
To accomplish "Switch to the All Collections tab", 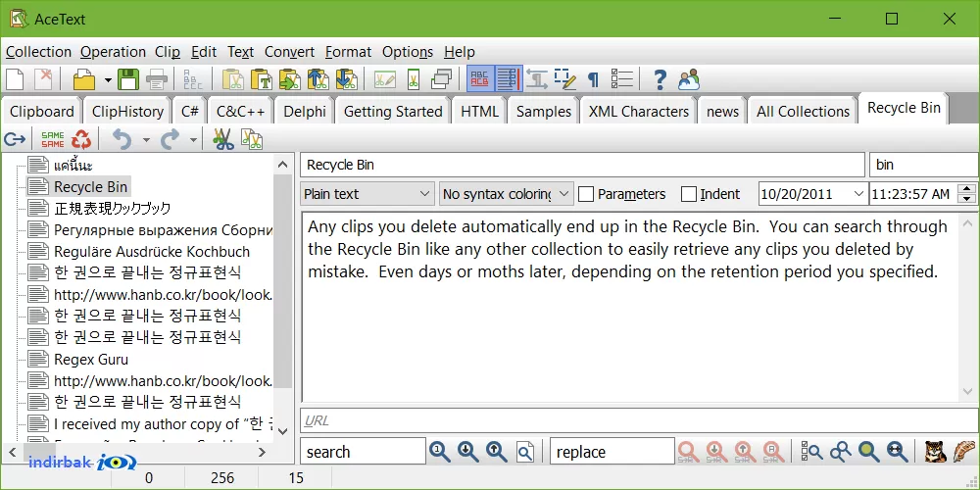I will click(804, 112).
